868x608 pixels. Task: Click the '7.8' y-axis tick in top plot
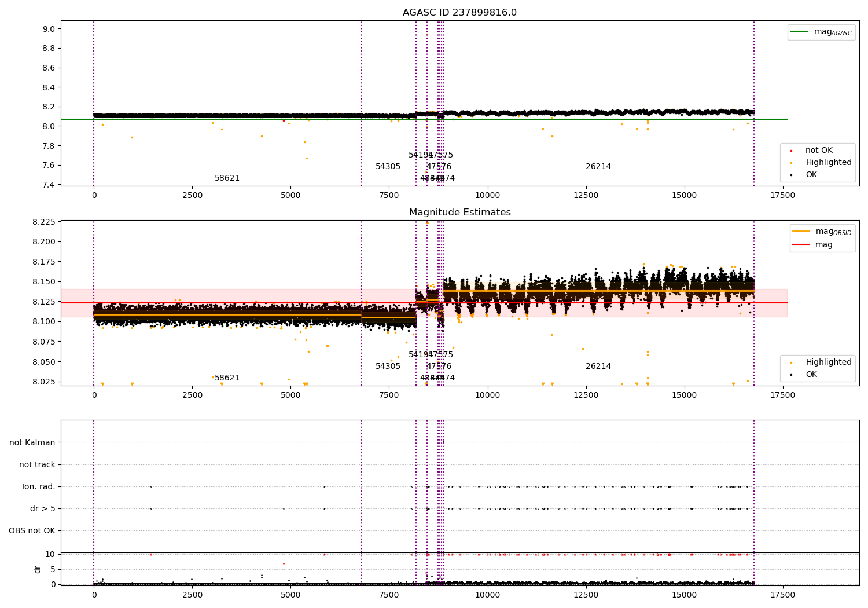[49, 146]
